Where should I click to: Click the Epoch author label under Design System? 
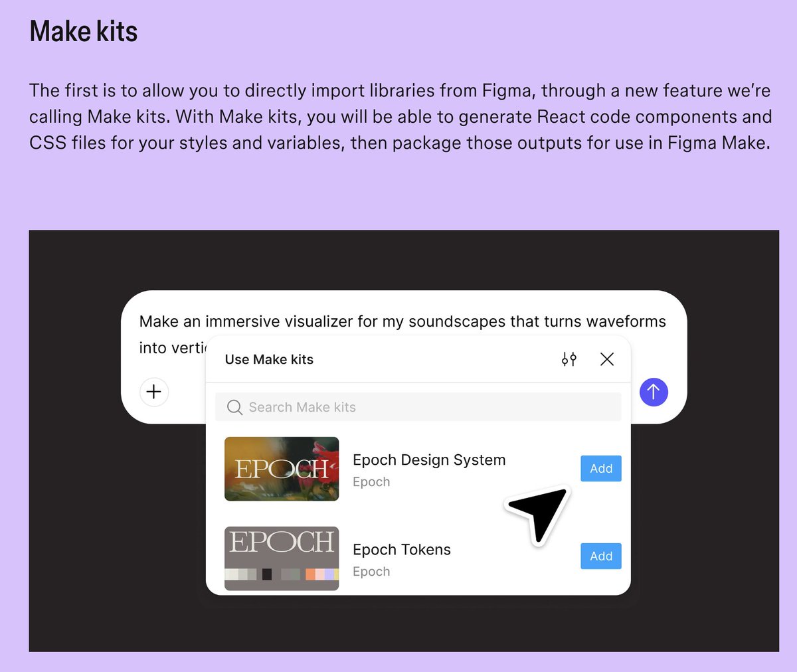(x=371, y=482)
